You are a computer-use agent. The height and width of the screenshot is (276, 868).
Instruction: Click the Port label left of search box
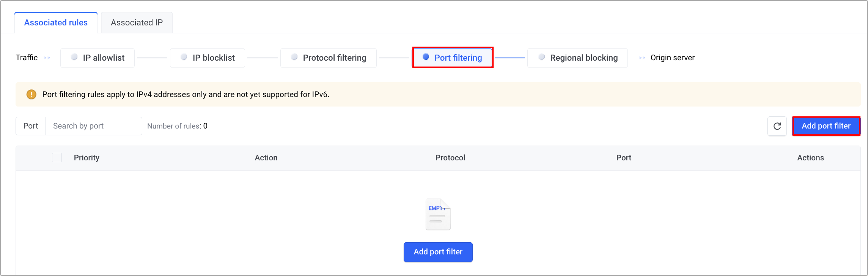coord(31,126)
